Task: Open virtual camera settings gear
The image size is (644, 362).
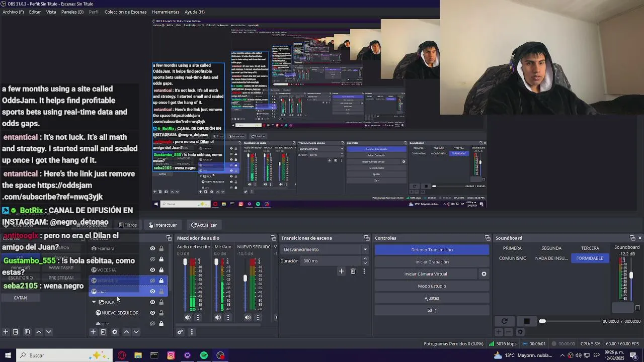Action: 484,274
